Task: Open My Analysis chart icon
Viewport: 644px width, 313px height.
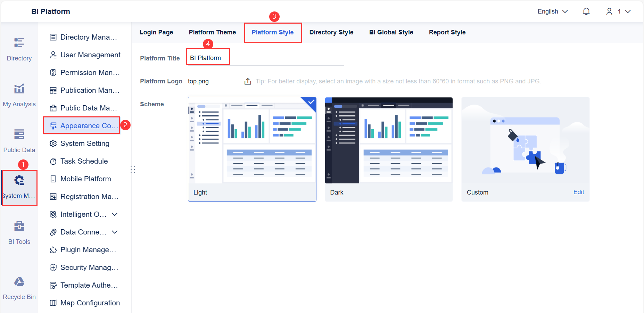Action: click(x=19, y=89)
